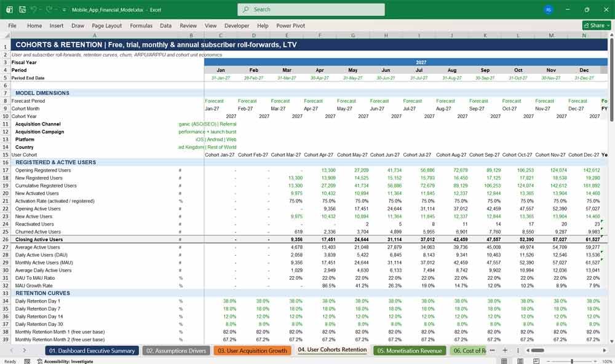Click vertical scrollbar down arrow
Image resolution: width=615 pixels, height=364 pixels.
click(611, 342)
